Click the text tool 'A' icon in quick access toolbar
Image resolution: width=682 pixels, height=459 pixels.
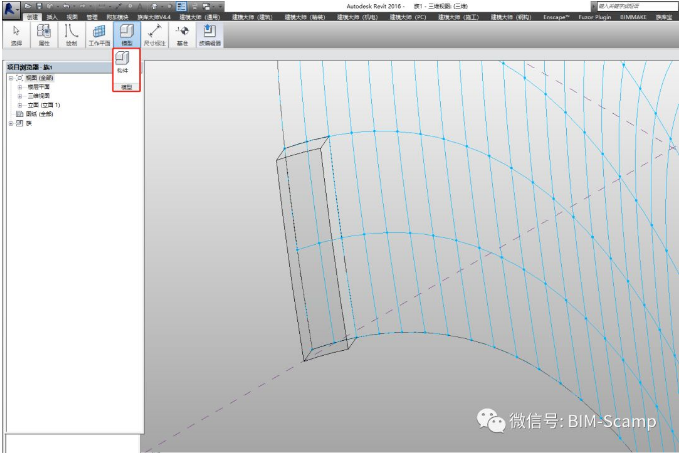(x=140, y=6)
